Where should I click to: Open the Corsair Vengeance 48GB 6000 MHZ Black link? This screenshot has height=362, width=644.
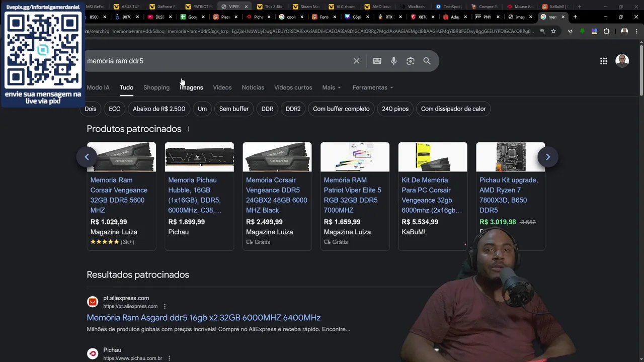276,195
